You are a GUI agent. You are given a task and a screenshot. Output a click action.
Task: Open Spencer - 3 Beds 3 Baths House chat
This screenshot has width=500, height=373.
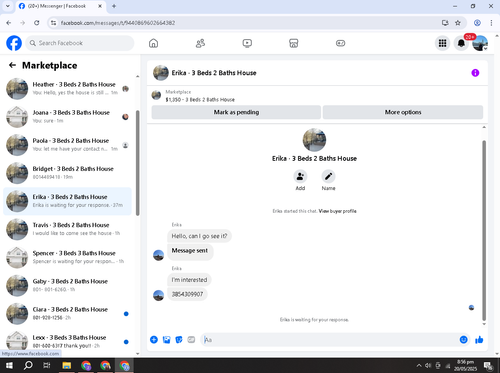(x=67, y=257)
